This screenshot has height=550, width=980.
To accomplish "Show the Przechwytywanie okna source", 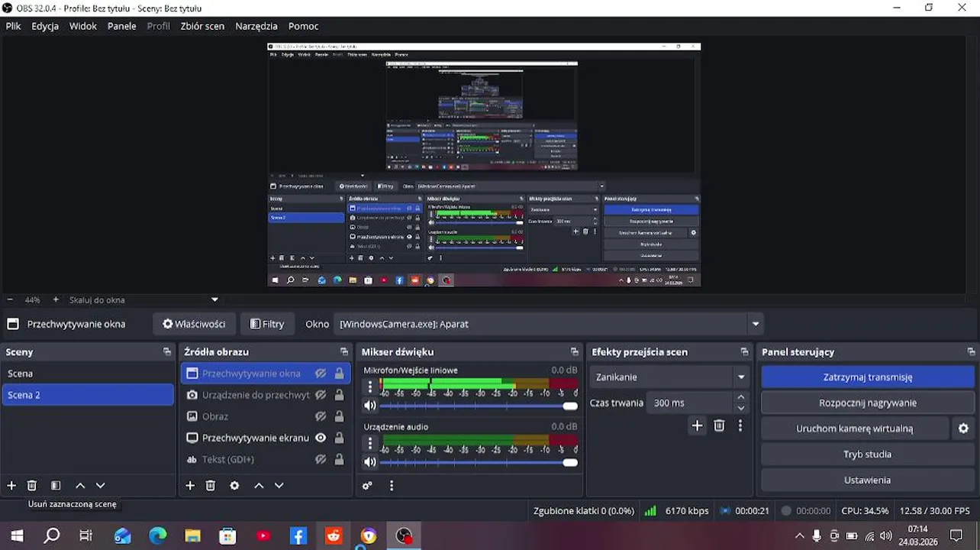I will click(321, 374).
